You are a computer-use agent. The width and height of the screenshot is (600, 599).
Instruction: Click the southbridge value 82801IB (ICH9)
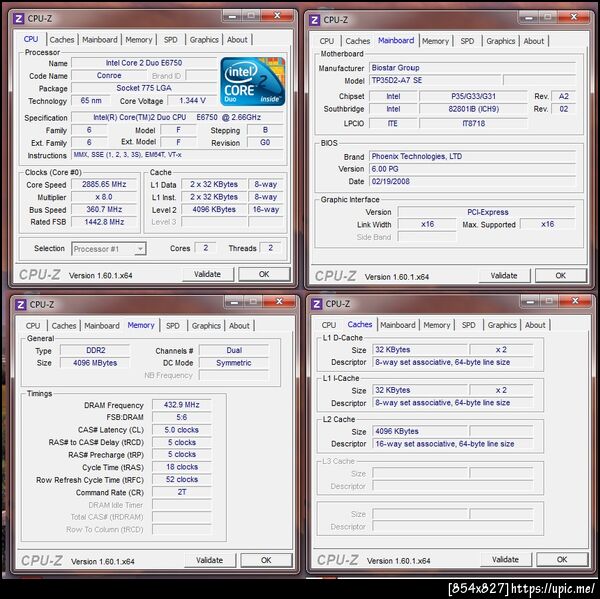coord(473,109)
